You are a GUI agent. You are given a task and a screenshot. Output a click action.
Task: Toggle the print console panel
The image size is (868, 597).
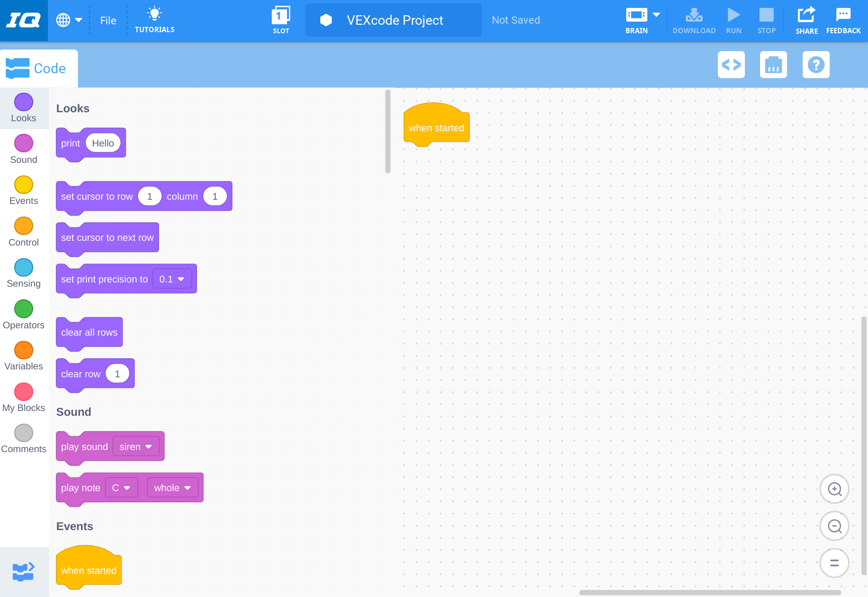click(x=773, y=64)
